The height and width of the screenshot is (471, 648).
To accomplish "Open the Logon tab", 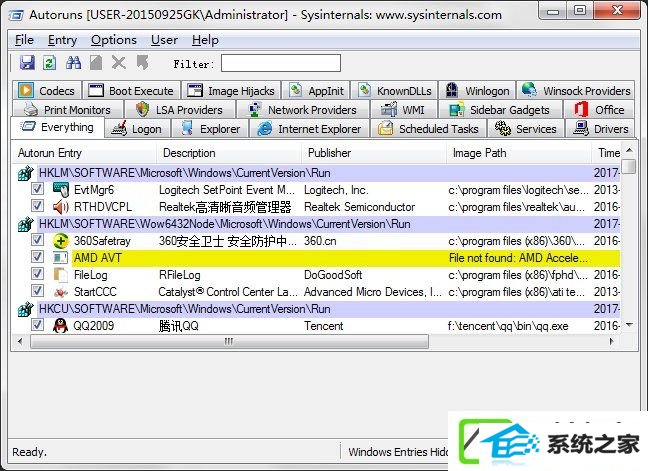I will tap(137, 129).
